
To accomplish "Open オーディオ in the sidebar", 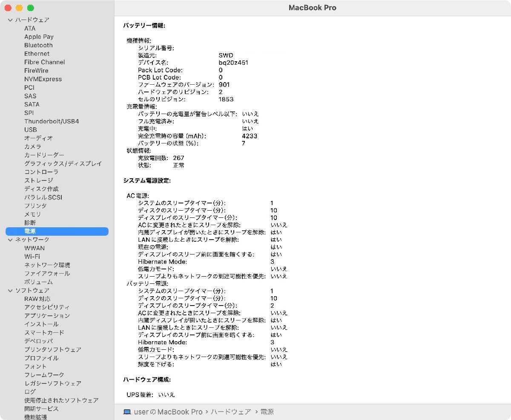I will click(x=38, y=138).
